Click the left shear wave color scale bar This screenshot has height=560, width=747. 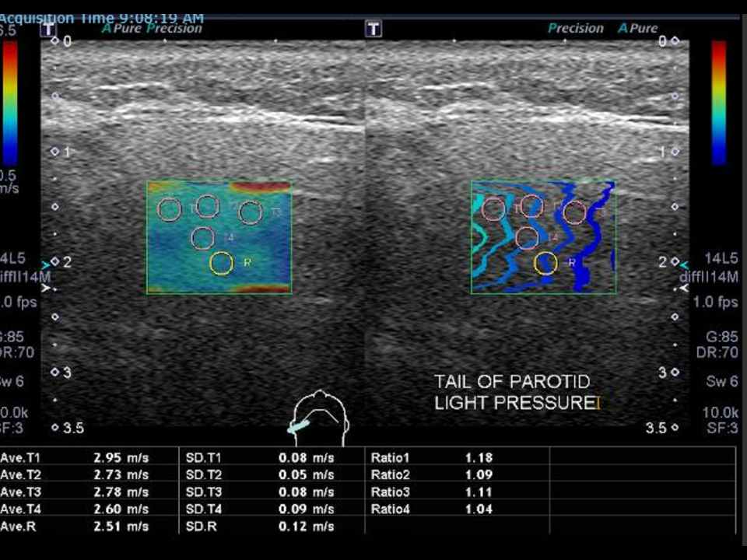pyautogui.click(x=10, y=103)
